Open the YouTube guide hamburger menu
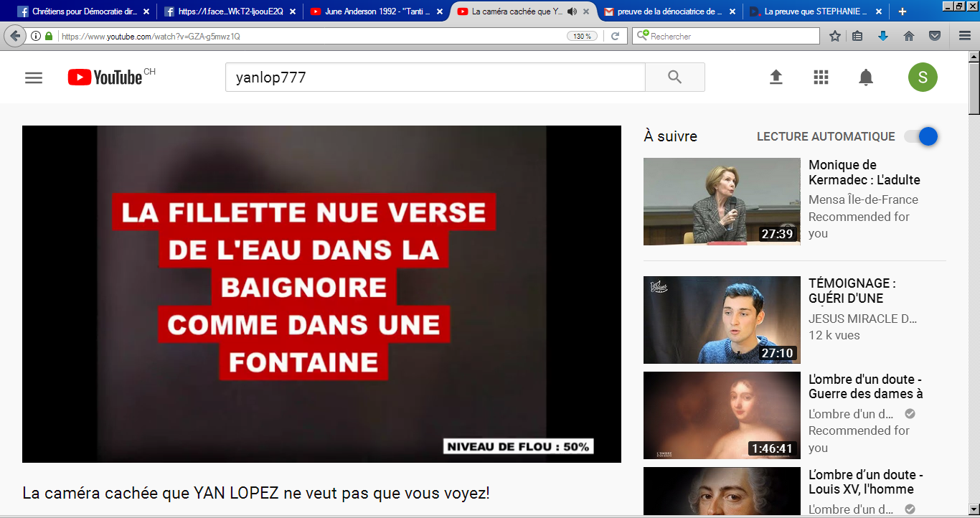Screen dimensions: 980x518 coord(34,77)
